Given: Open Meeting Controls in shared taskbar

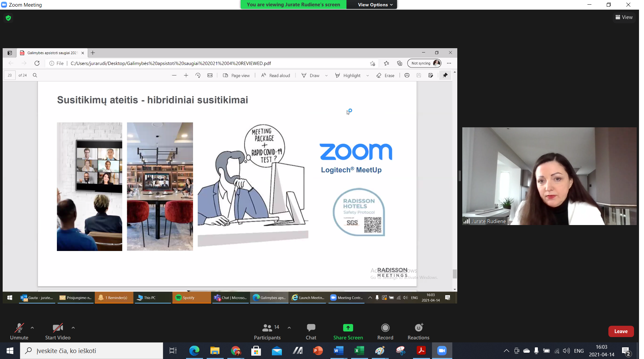Looking at the screenshot, I should (x=347, y=298).
